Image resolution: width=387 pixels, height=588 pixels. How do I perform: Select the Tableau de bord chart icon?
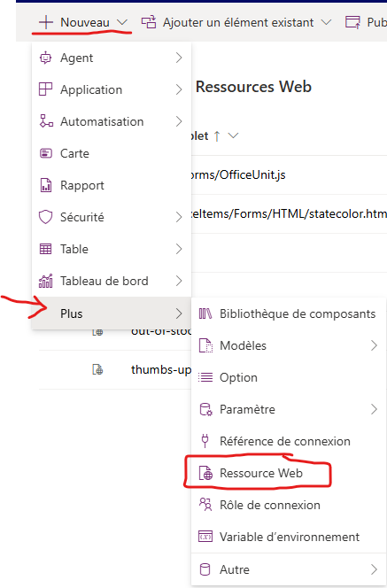(x=46, y=281)
